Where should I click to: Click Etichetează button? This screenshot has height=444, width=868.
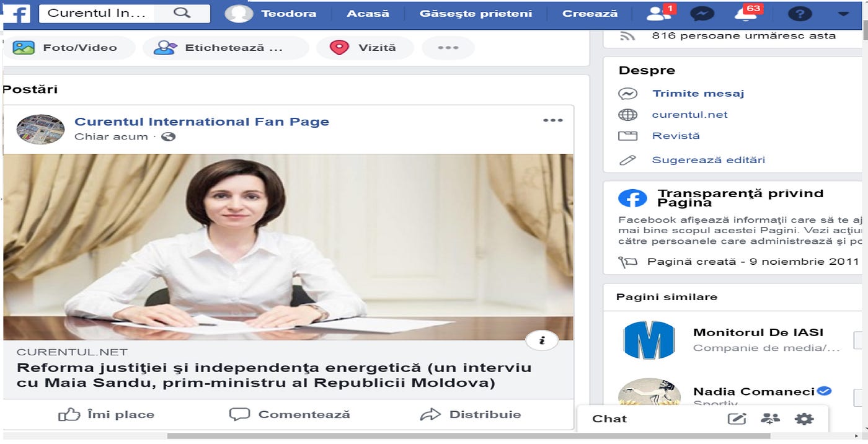tap(226, 47)
